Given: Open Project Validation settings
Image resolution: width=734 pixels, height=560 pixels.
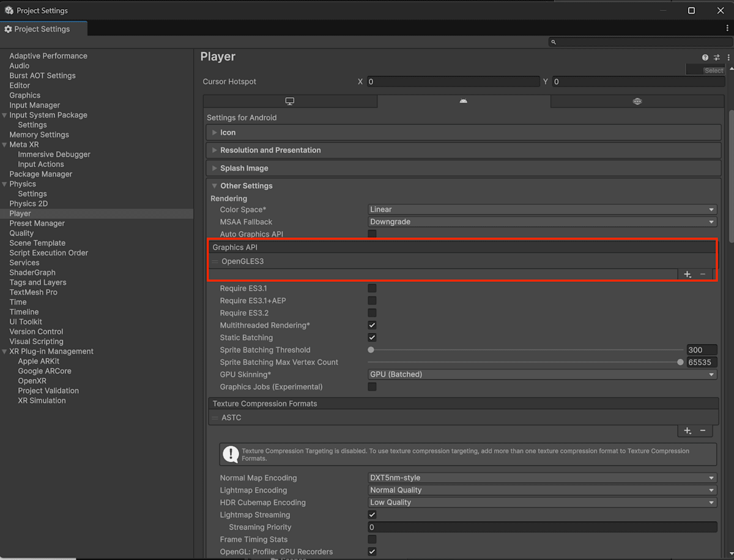Looking at the screenshot, I should coord(48,391).
